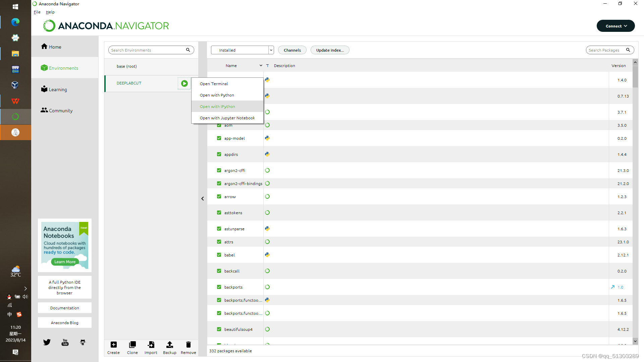
Task: Click the Python type icon for astunparse
Action: click(267, 229)
